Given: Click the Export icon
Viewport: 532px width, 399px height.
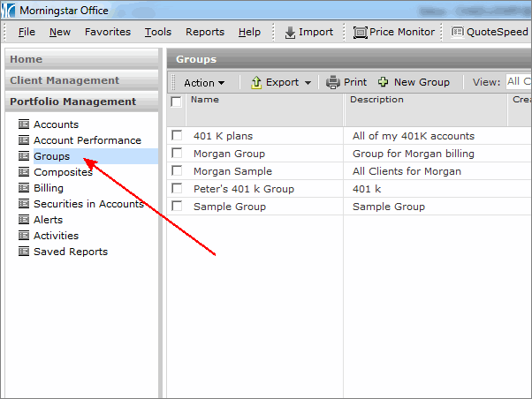Looking at the screenshot, I should click(256, 82).
